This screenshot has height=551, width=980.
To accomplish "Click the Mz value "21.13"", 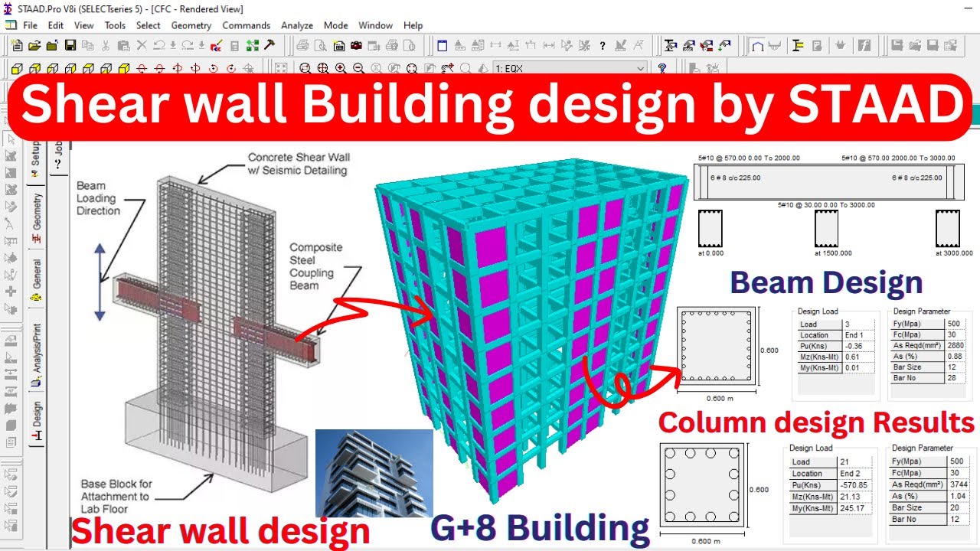I will pos(851,496).
